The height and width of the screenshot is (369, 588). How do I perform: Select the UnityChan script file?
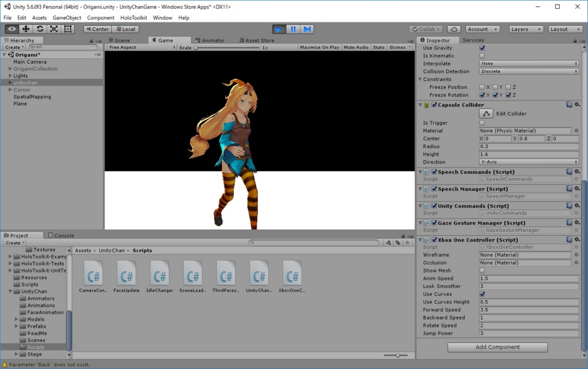click(259, 277)
